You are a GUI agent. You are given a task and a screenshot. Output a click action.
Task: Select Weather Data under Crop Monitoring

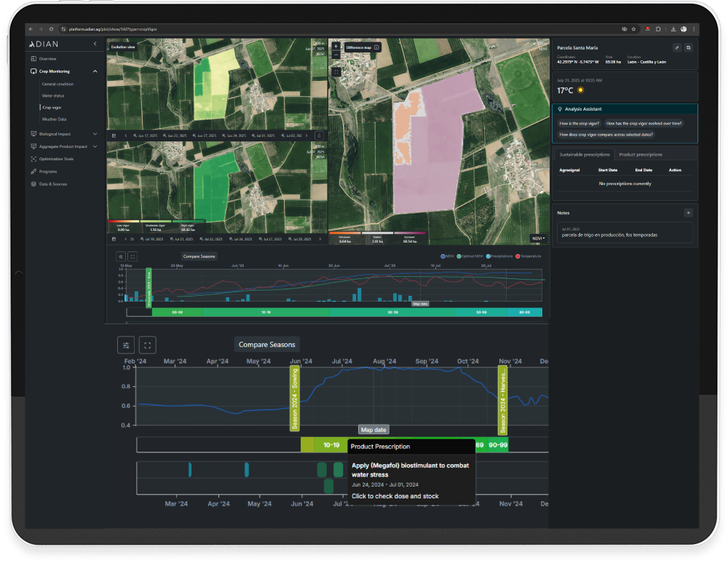pos(54,119)
